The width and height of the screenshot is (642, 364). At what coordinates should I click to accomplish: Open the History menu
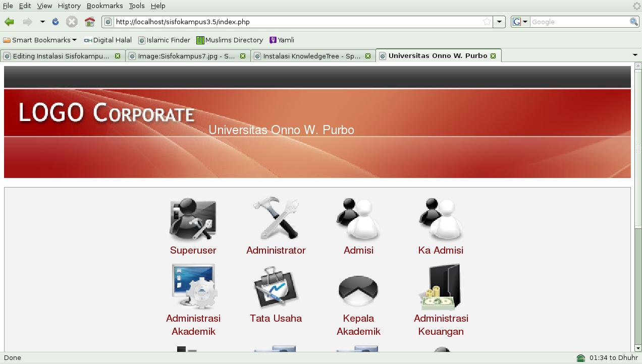(x=69, y=6)
